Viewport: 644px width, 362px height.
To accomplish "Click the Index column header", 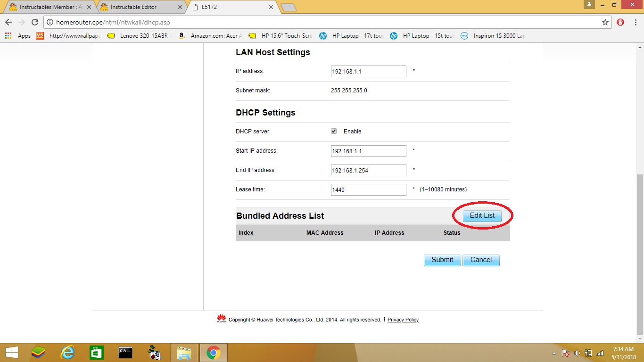I will click(246, 233).
